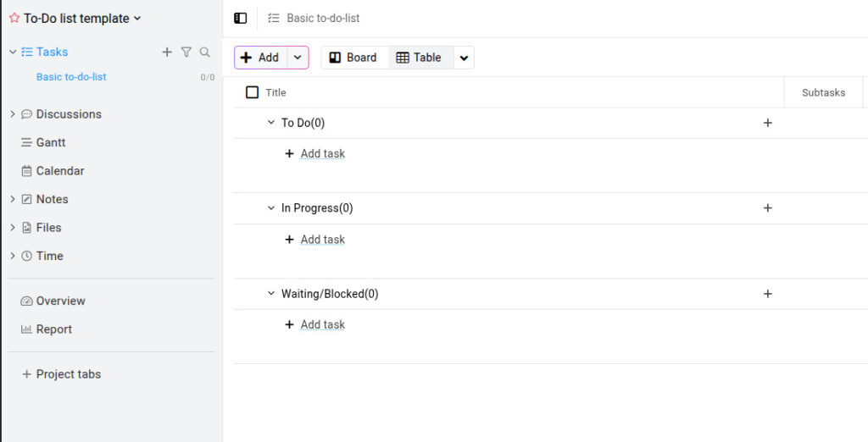Collapse the In Progress group
The height and width of the screenshot is (442, 868).
pyautogui.click(x=271, y=208)
